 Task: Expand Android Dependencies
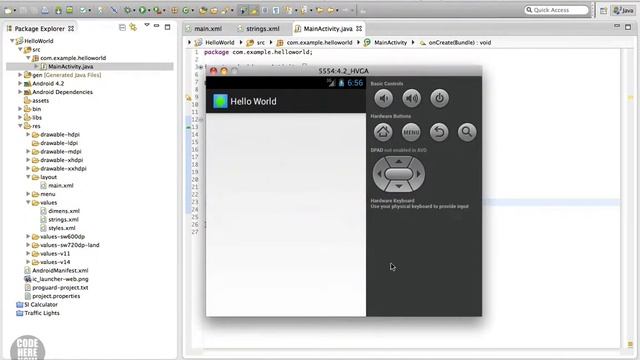tap(20, 92)
